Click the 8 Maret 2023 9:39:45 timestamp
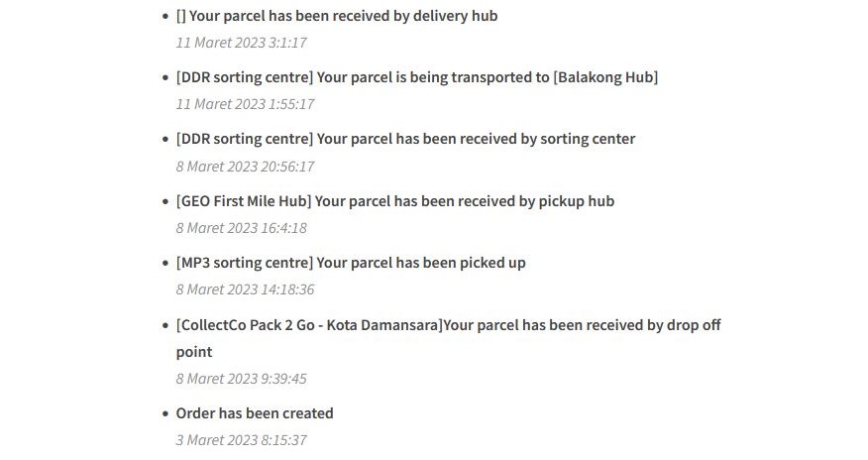Screen dimensions: 868x460 tap(242, 379)
